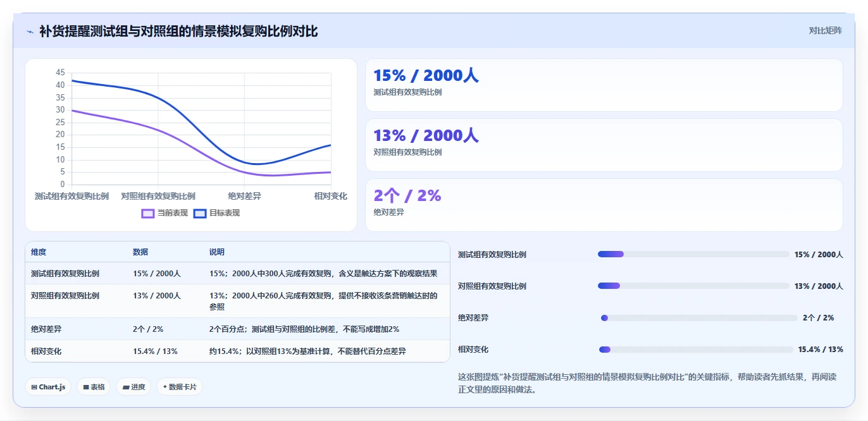The image size is (868, 421).
Task: Click the Chart.js chip icon
Action: point(34,387)
